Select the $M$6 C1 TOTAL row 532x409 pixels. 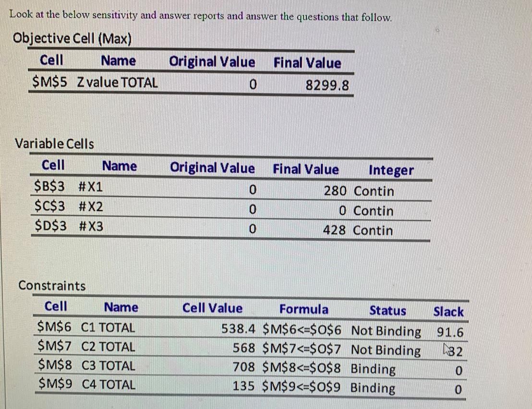[250, 329]
